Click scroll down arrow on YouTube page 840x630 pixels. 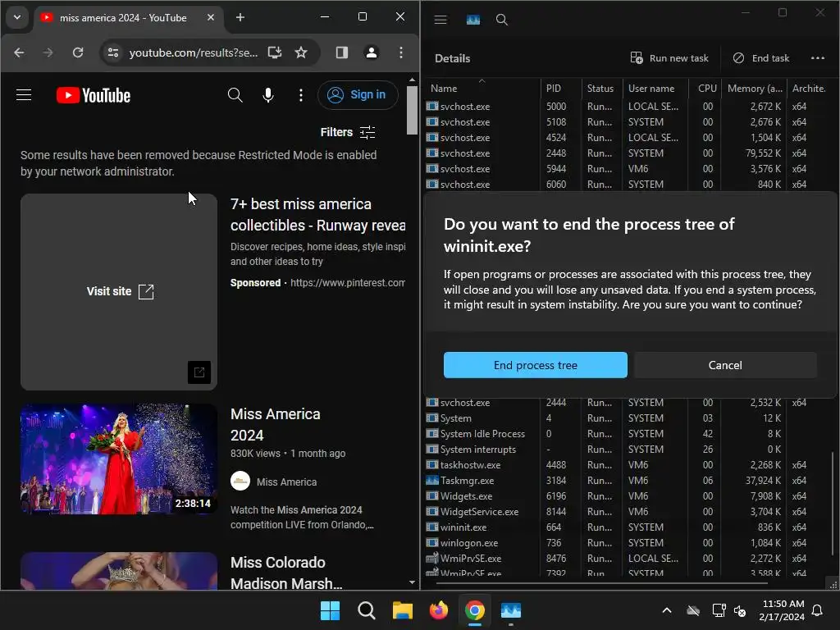tap(412, 582)
